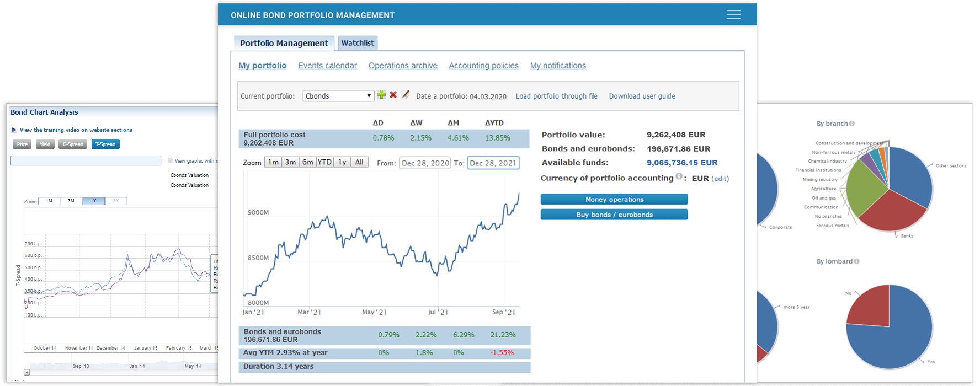Click the green plus add-portfolio icon
The width and height of the screenshot is (980, 386).
click(381, 95)
